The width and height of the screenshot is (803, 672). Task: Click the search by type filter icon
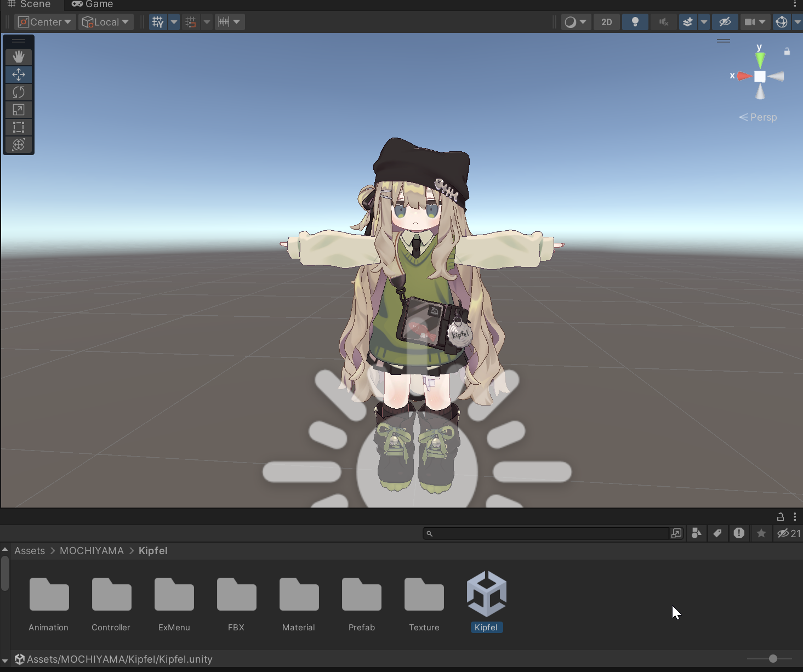[x=696, y=533]
